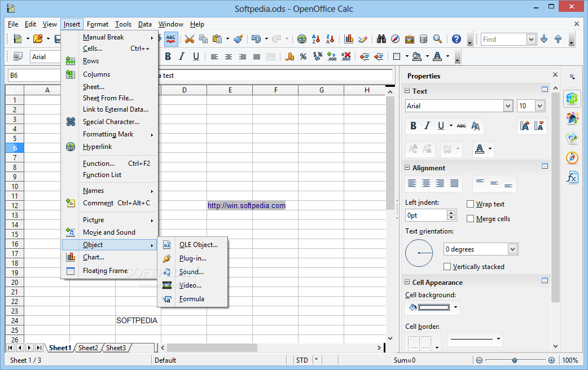Click Add Decimal Place icon
The width and height of the screenshot is (588, 370).
(332, 56)
